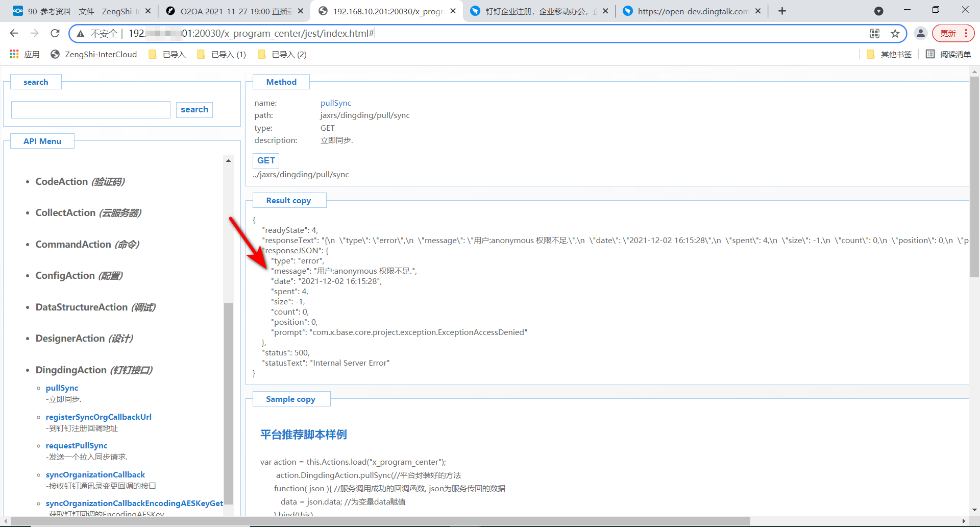
Task: Click the page horizontal scrollbar thumb
Action: [380, 521]
